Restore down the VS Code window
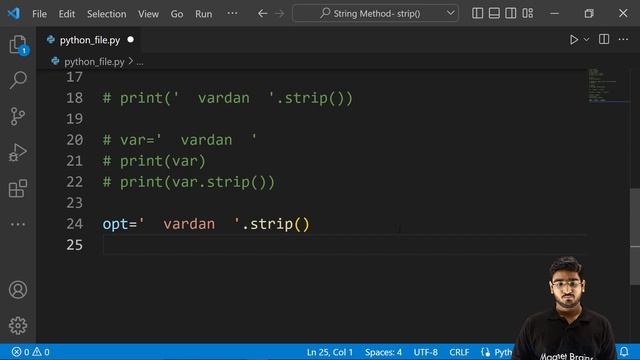 [589, 13]
